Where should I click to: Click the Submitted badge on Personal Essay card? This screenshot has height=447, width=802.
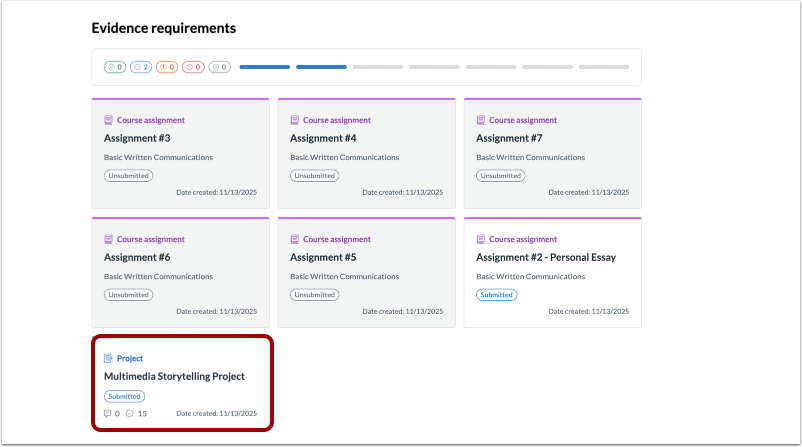497,295
